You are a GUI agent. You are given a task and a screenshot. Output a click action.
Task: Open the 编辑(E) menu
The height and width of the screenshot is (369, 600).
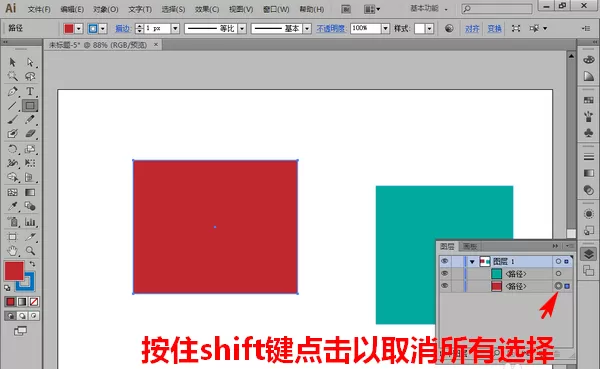pyautogui.click(x=72, y=9)
